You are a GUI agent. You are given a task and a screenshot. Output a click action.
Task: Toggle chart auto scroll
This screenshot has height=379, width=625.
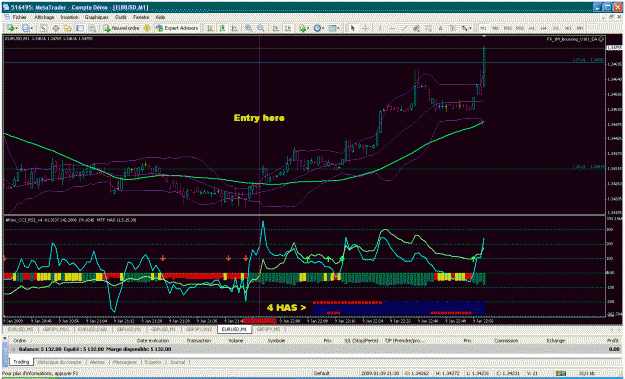pos(276,28)
